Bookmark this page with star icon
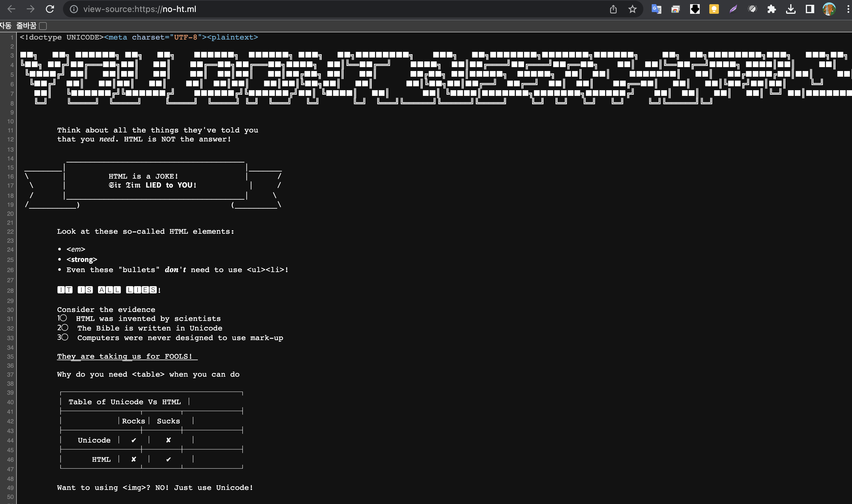852x504 pixels. click(x=632, y=9)
